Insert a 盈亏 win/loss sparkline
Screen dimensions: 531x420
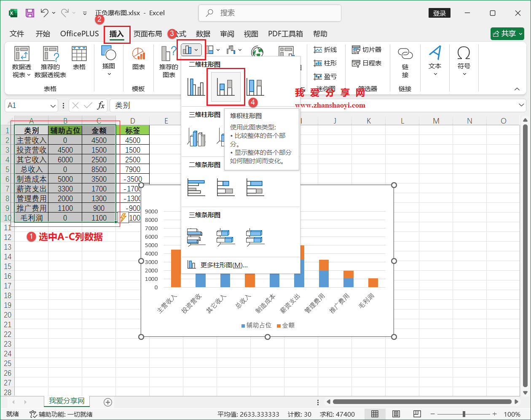click(x=325, y=76)
